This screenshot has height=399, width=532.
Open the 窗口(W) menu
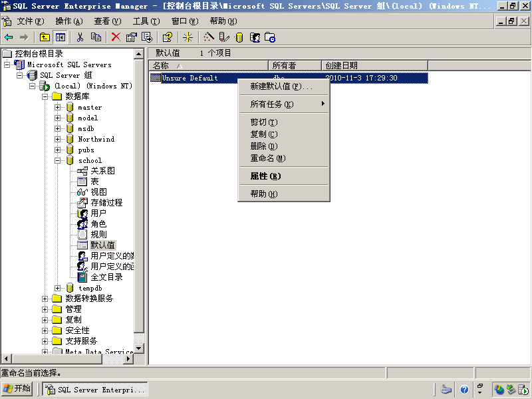(x=185, y=21)
